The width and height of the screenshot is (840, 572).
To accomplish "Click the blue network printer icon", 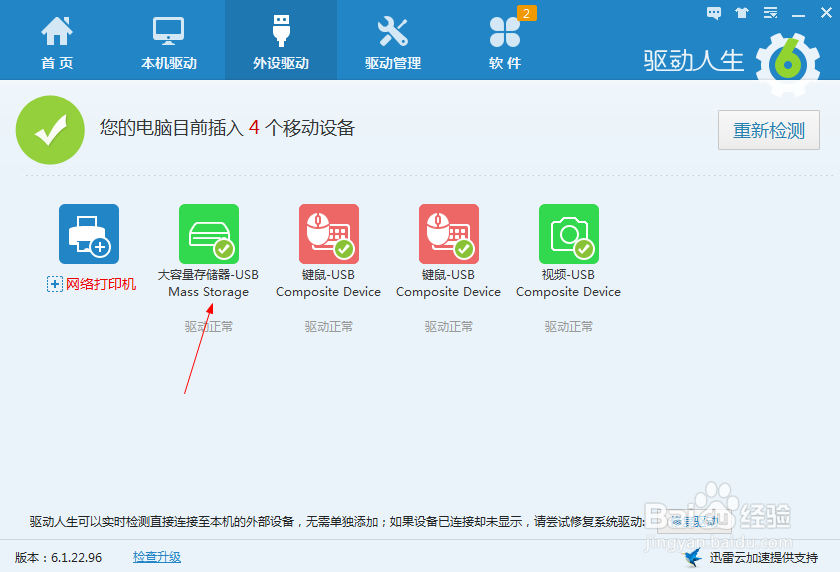I will pyautogui.click(x=89, y=234).
